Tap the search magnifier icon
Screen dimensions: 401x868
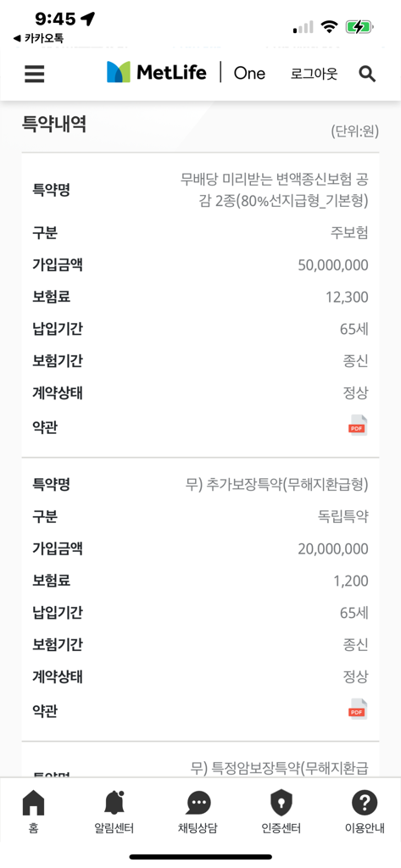tap(367, 74)
